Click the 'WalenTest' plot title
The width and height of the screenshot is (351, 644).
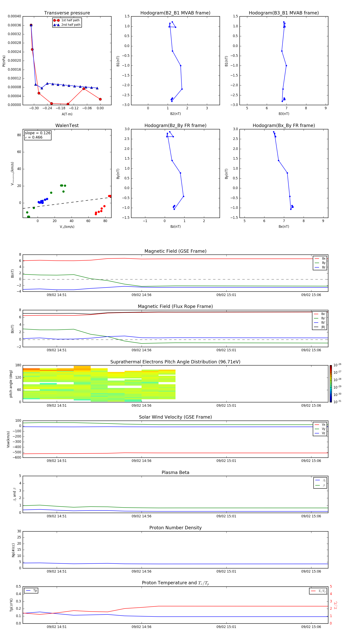pos(67,125)
